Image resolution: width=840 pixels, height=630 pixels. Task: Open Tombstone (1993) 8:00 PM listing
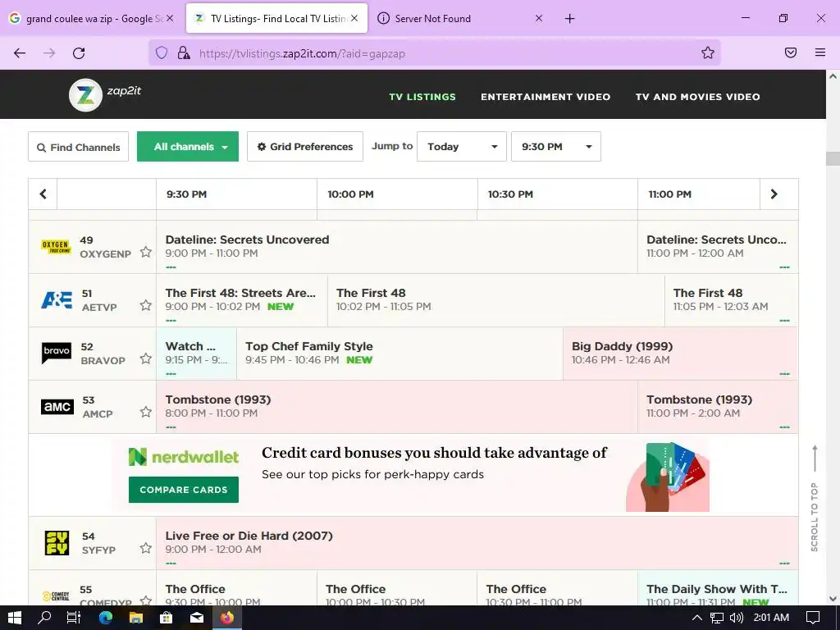[396, 407]
